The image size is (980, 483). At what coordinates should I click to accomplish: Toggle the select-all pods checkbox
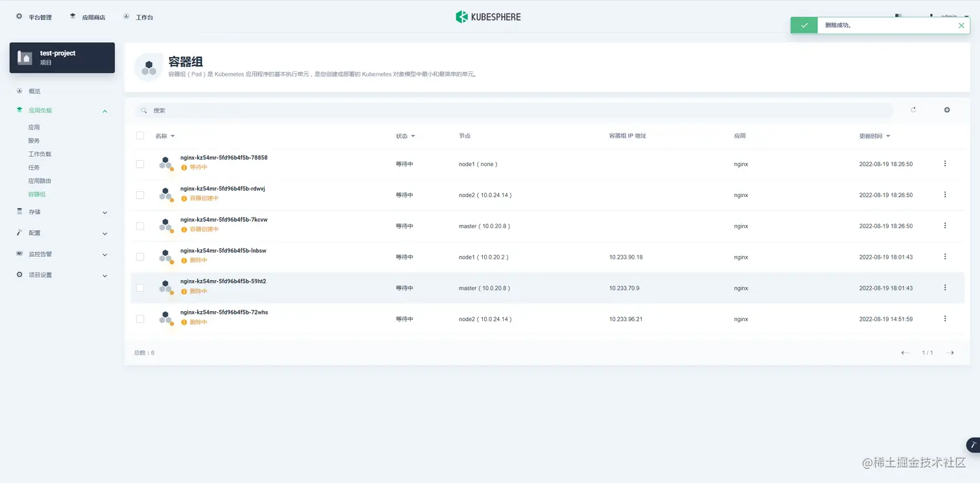140,135
